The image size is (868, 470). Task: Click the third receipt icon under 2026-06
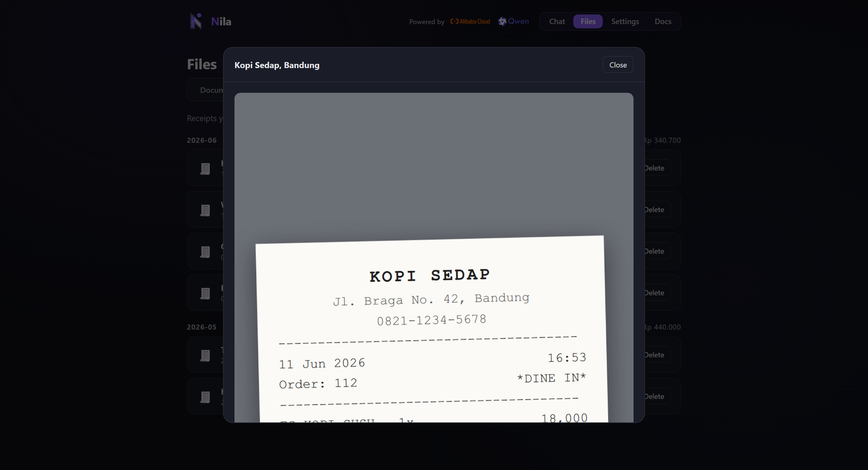205,252
